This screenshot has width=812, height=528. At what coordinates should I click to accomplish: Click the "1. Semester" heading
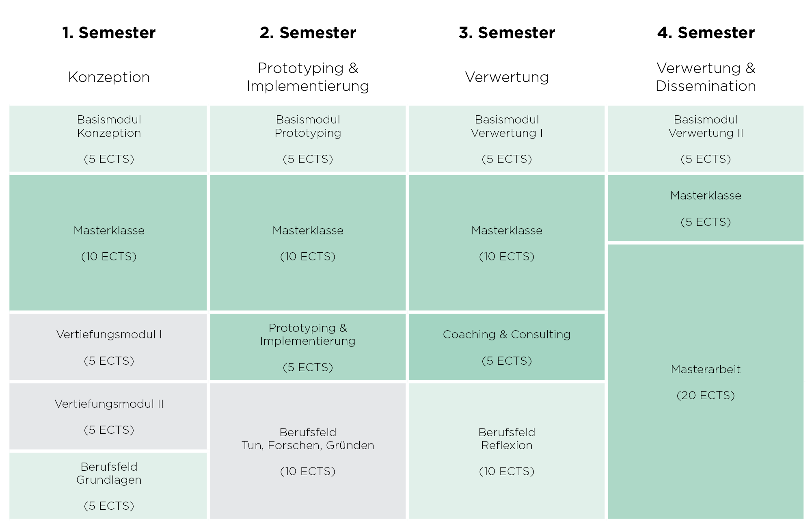click(x=109, y=33)
